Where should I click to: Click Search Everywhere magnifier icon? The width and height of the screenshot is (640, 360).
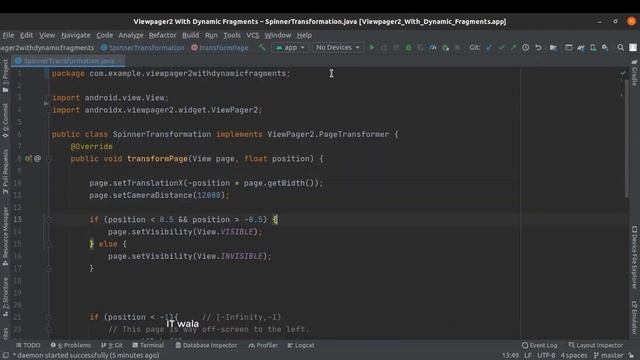click(x=620, y=48)
